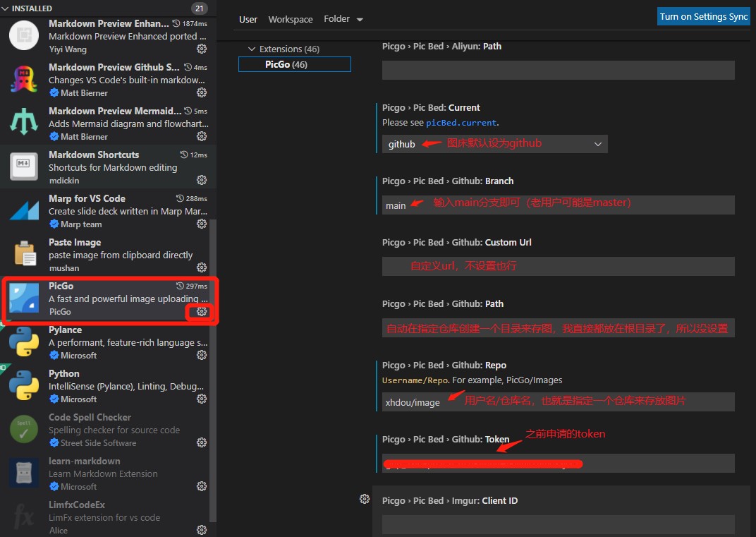
Task: Click the 'Username/Repo' example description text
Action: (472, 380)
